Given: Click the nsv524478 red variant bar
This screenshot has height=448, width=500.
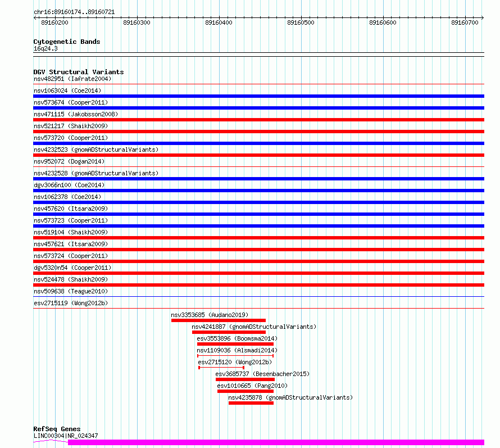Looking at the screenshot, I should [x=258, y=285].
